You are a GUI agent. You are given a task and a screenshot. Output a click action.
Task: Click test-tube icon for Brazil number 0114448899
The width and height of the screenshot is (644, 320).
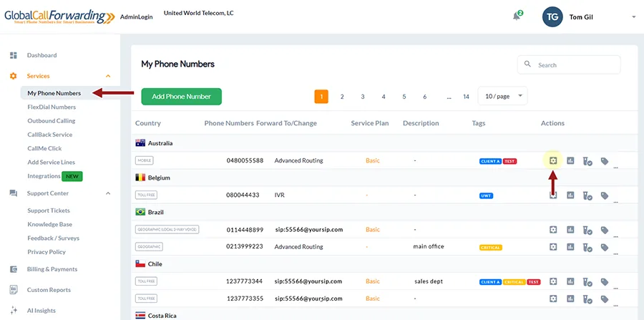587,231
